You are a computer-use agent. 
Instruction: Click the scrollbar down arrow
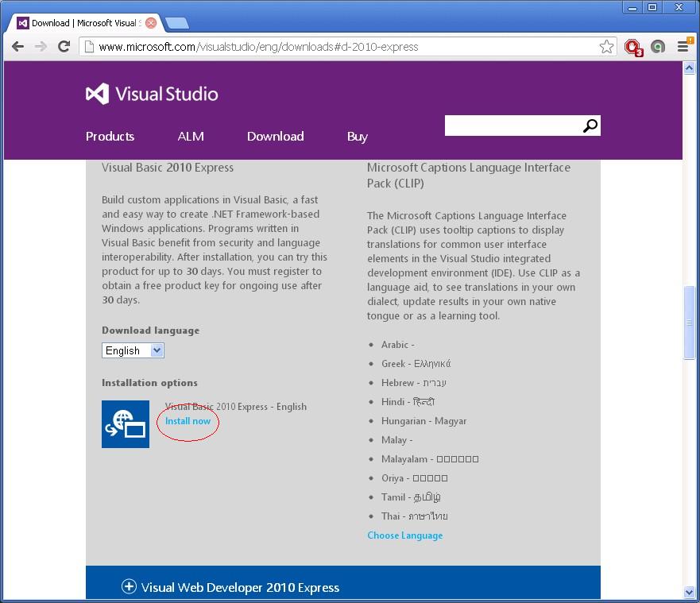pyautogui.click(x=690, y=593)
